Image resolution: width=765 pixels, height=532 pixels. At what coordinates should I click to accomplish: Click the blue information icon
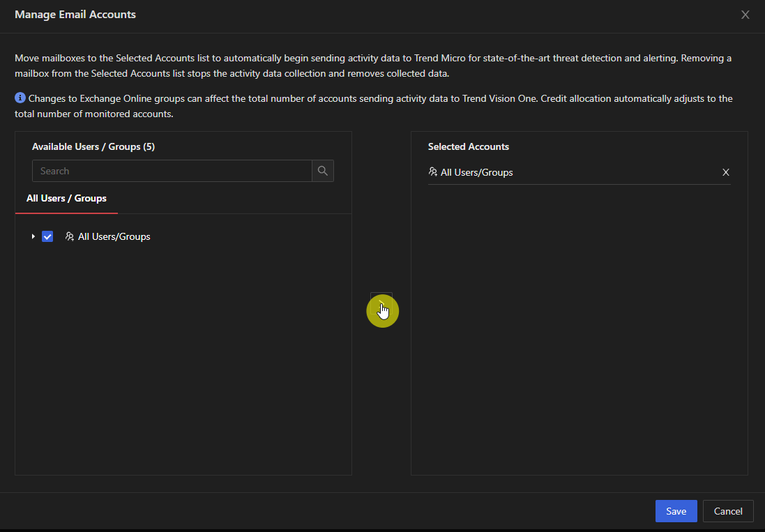pos(20,98)
